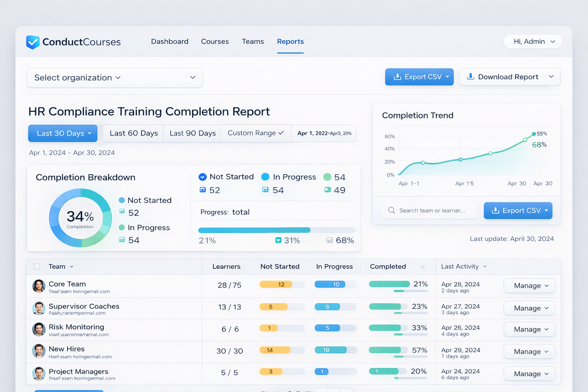Click the icon next to Completed column header

pos(423,266)
